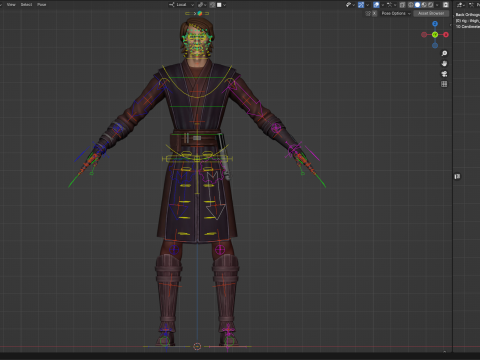
Task: Toggle X-ray view mode
Action: [x=402, y=5]
